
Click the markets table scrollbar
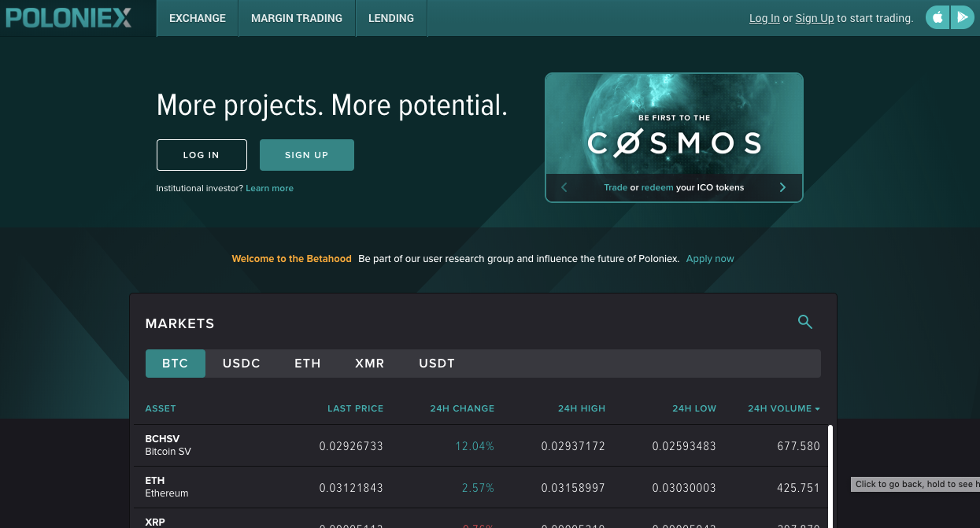830,476
